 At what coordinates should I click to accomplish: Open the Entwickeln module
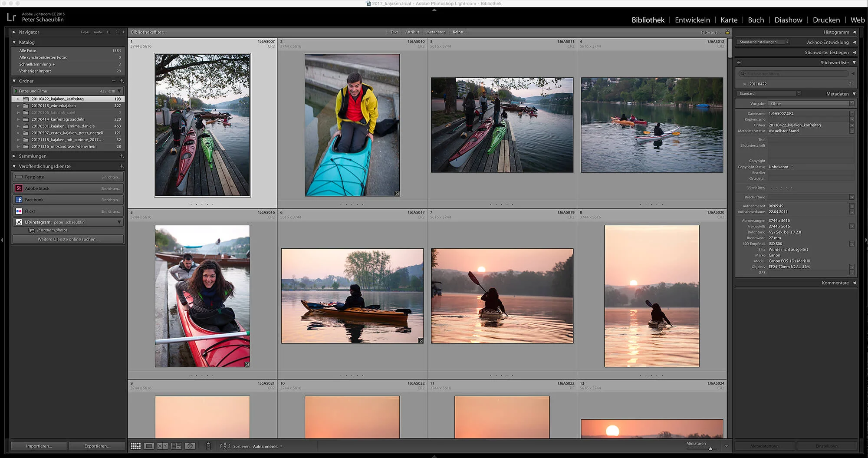692,20
